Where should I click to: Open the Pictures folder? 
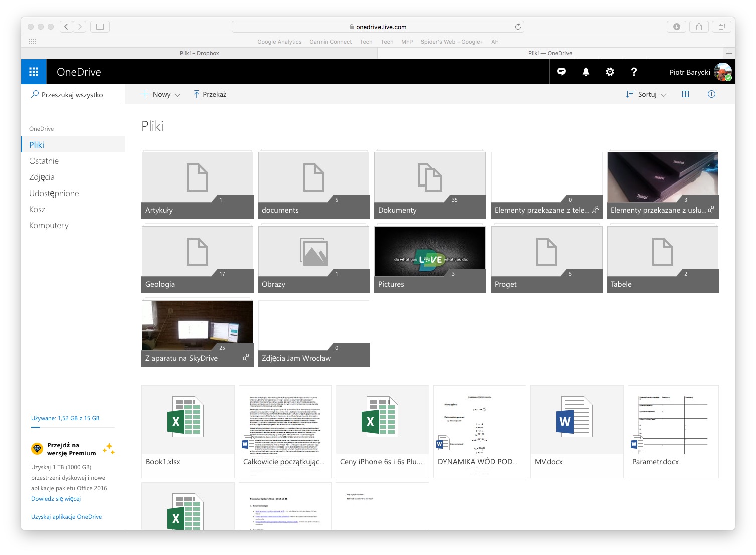(430, 259)
